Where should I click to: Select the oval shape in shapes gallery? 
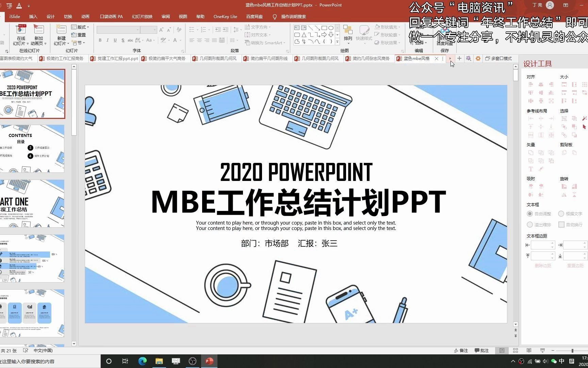coord(331,28)
